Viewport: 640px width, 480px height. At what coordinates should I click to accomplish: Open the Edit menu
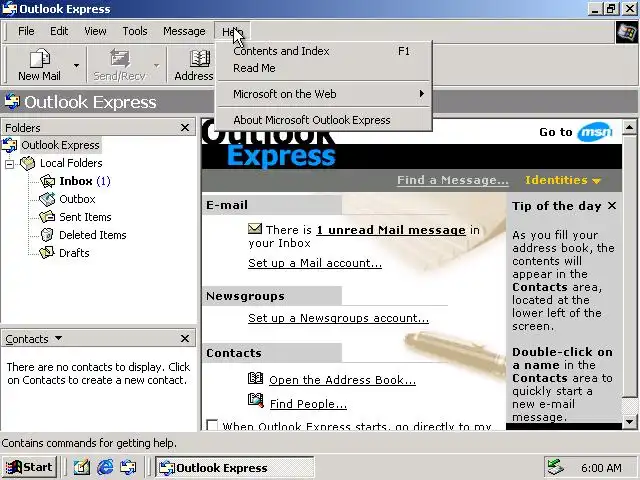pyautogui.click(x=59, y=31)
